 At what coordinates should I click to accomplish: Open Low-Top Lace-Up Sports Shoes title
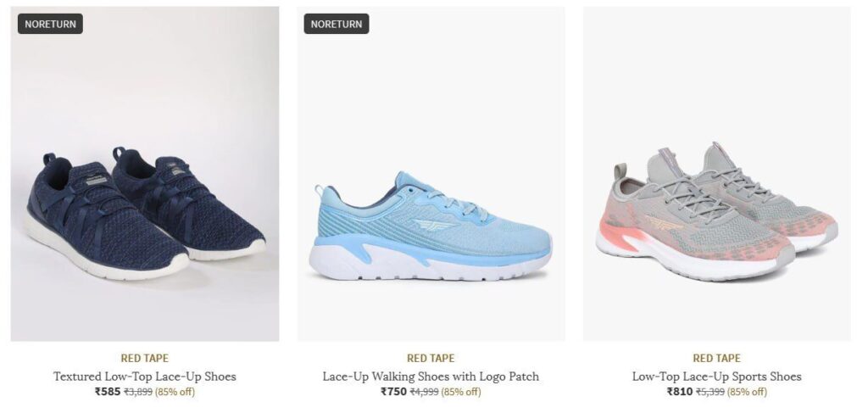717,377
